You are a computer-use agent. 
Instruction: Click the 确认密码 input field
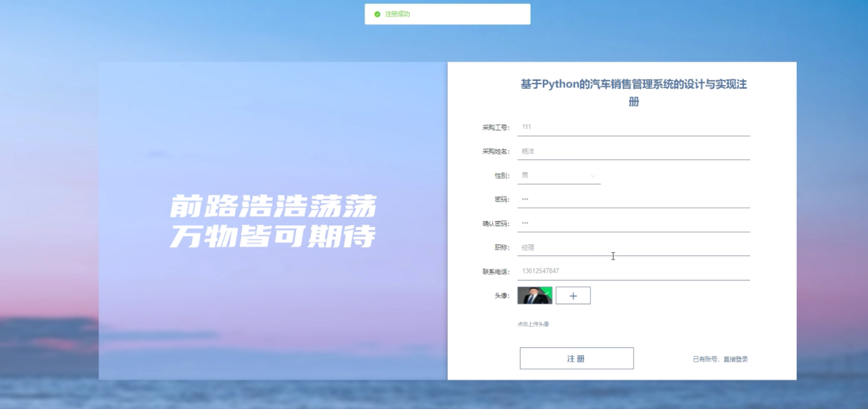coord(634,223)
